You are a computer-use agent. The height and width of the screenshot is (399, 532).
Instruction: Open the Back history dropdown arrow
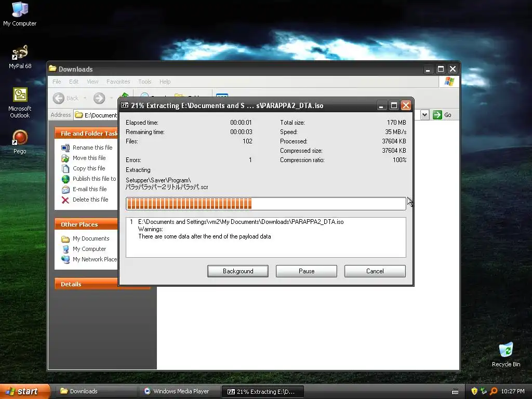[85, 98]
